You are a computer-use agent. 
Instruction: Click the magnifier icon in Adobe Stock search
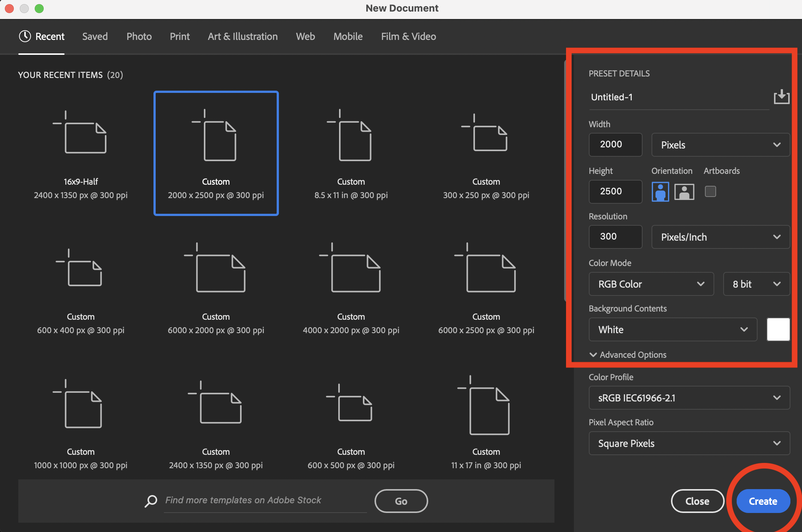point(151,501)
